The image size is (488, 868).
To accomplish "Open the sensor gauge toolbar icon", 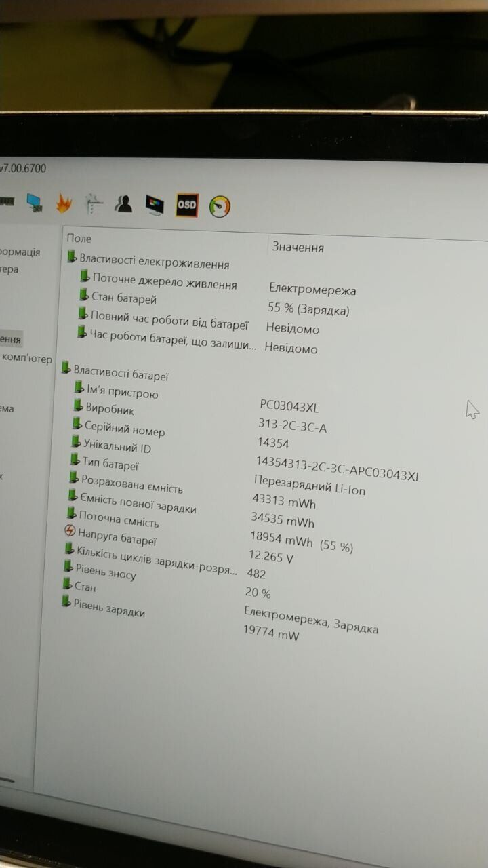I will click(220, 206).
